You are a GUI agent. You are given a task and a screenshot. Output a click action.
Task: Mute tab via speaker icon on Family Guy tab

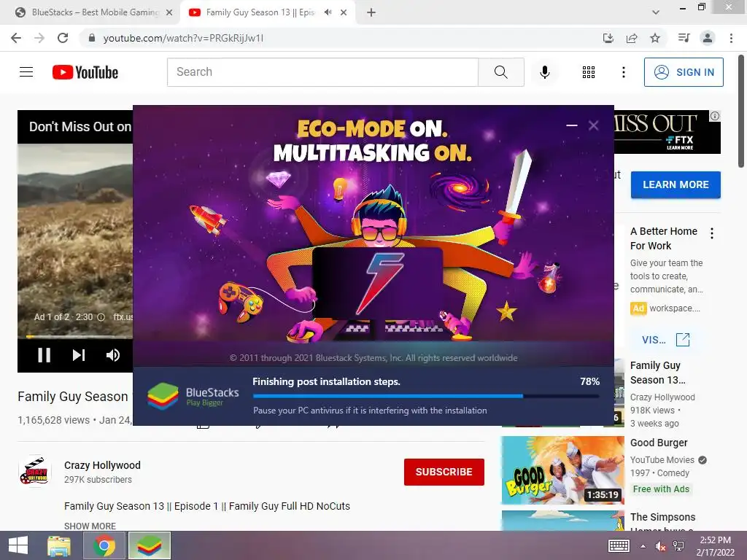point(328,12)
